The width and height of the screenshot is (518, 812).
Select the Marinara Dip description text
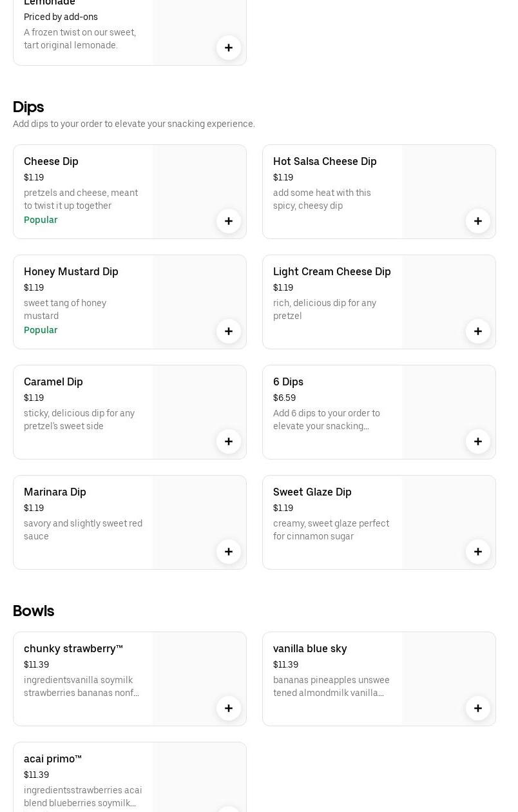pos(83,530)
